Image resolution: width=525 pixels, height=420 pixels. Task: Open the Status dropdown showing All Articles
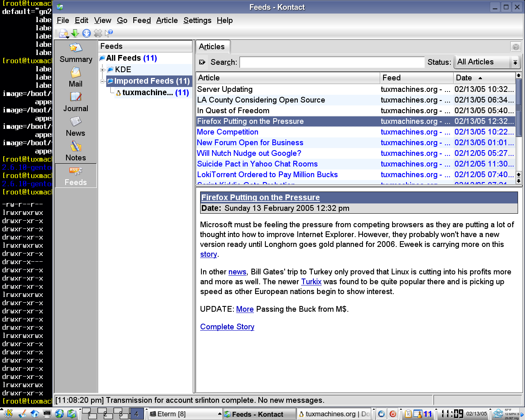point(487,62)
